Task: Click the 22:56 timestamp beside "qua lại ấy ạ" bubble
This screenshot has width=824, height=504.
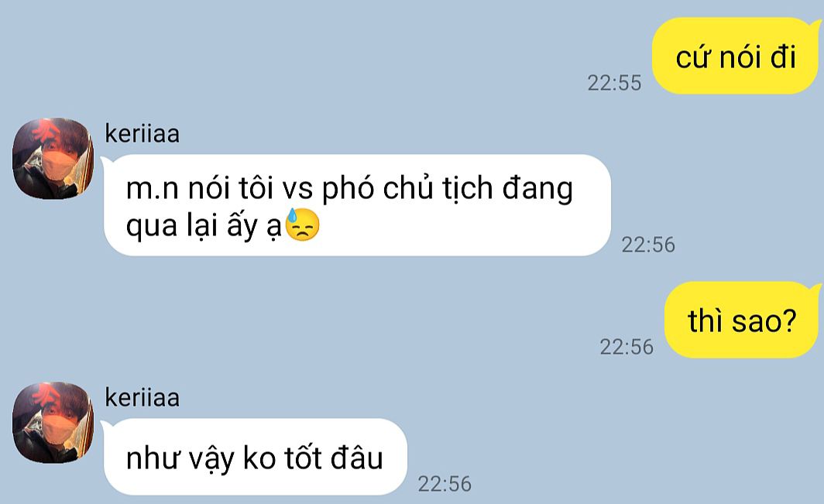Action: (x=648, y=245)
